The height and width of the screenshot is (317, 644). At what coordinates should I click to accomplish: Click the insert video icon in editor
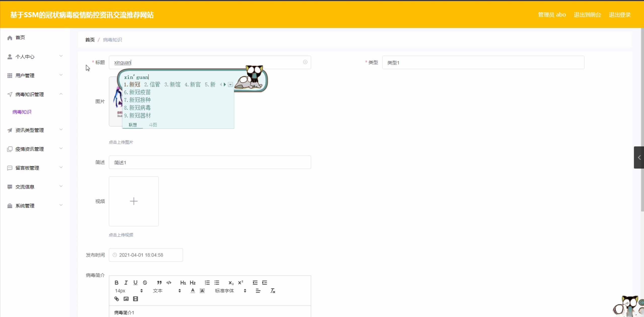(135, 299)
